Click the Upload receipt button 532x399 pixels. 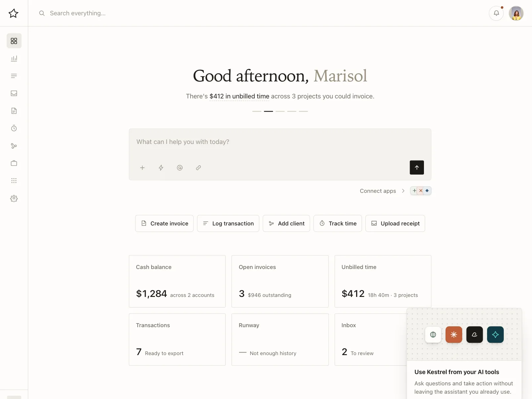tap(395, 223)
